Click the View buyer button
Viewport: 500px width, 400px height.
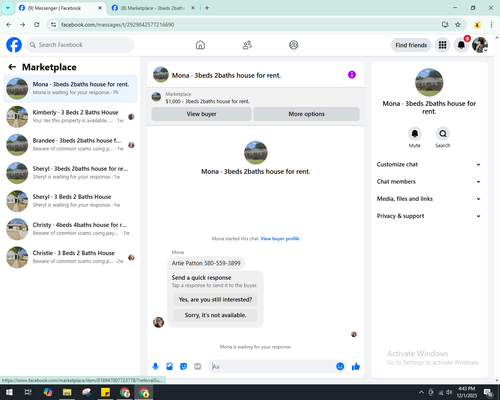pyautogui.click(x=201, y=114)
